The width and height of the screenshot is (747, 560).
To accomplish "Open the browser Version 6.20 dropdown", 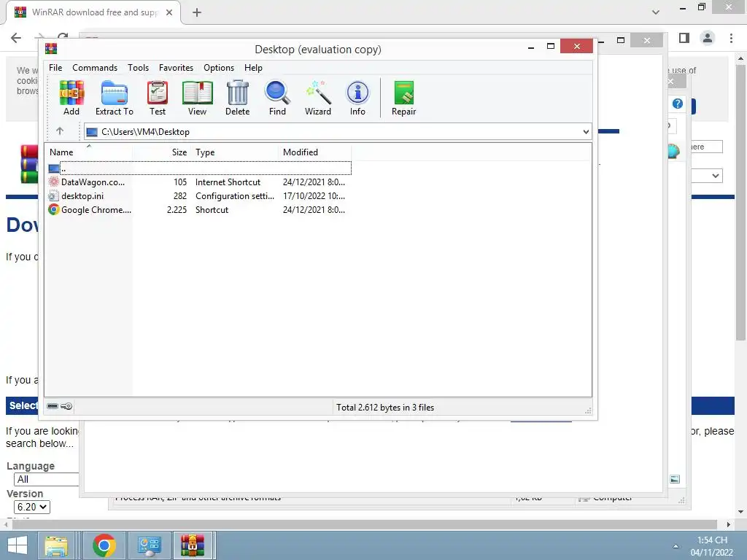I will [32, 507].
